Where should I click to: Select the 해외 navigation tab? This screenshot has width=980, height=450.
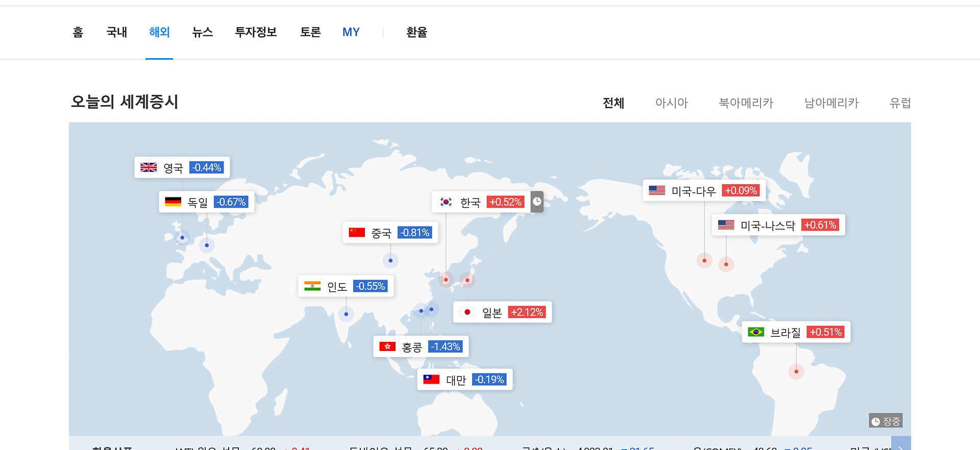(x=159, y=32)
